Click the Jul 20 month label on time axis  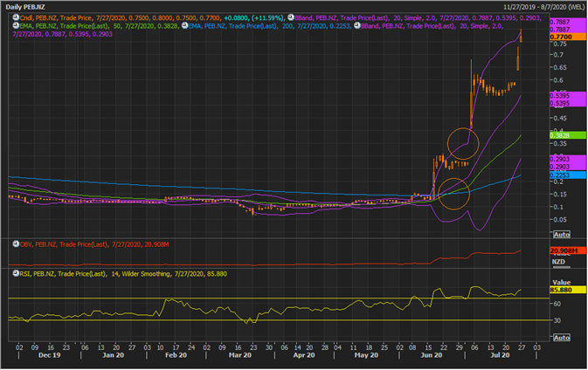click(500, 355)
